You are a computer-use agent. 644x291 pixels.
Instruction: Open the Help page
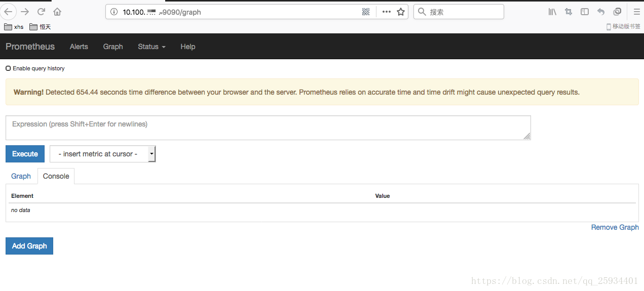pyautogui.click(x=187, y=47)
